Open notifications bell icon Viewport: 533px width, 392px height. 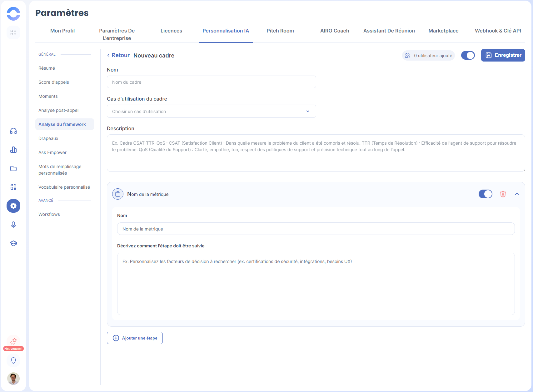coord(13,360)
